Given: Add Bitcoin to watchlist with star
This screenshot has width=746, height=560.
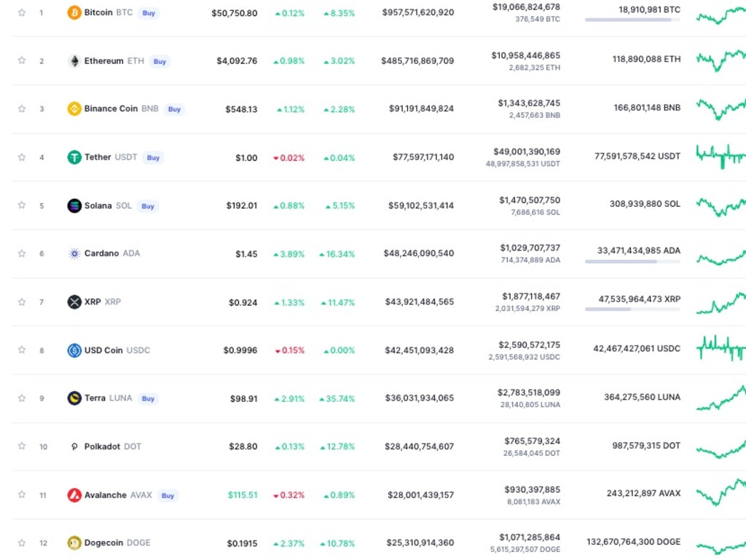Looking at the screenshot, I should point(22,12).
